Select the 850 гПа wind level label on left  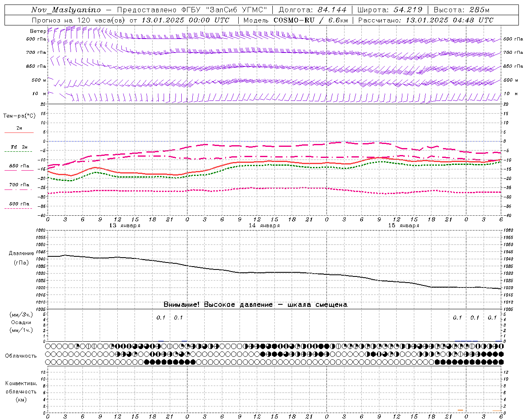coord(36,66)
